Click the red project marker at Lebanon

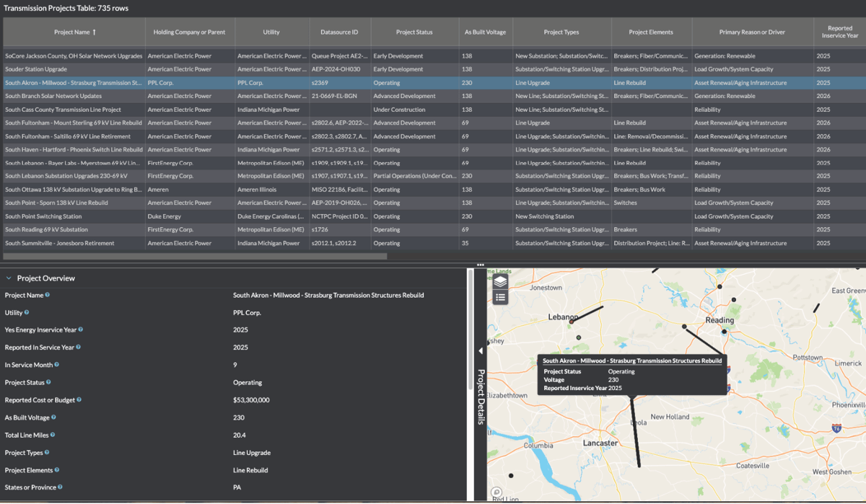point(572,322)
